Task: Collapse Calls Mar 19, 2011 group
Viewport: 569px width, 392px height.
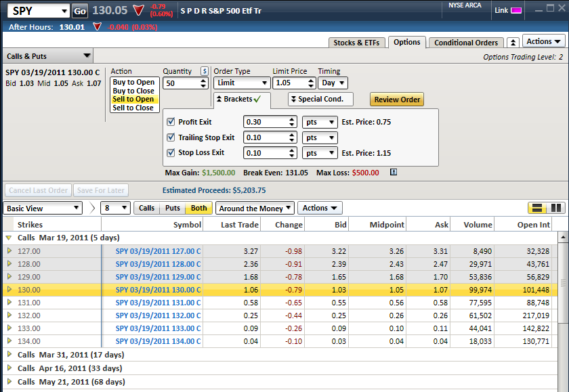Action: (9, 238)
